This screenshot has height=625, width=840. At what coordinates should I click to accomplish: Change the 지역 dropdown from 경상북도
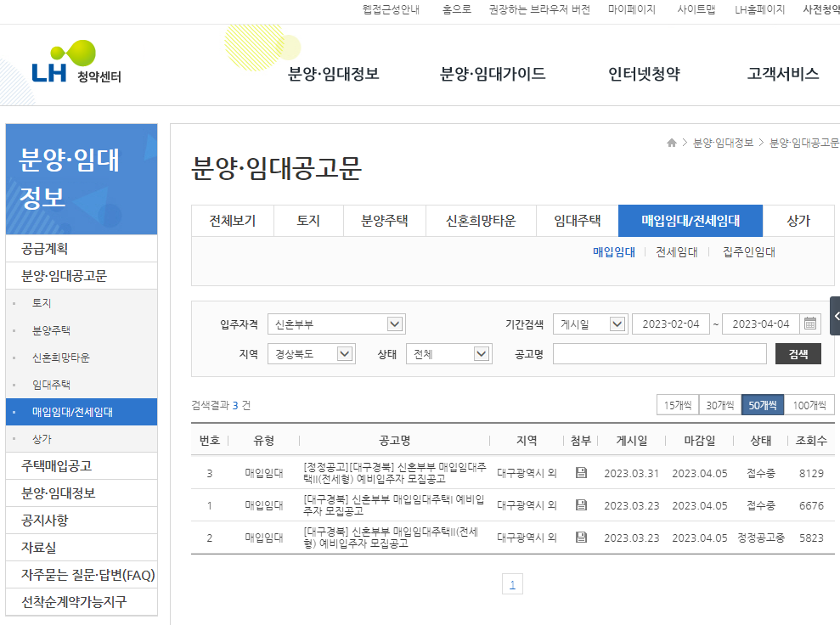312,354
